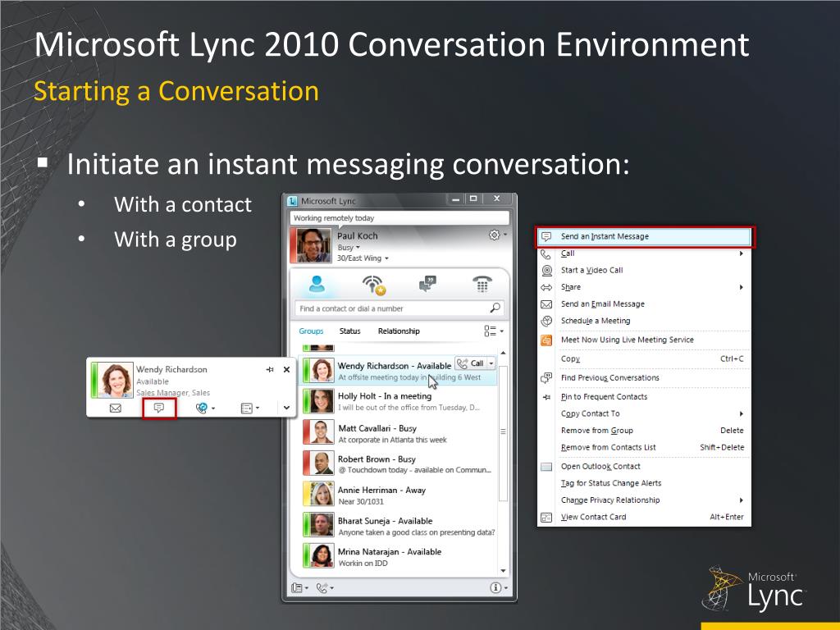Choose Send an Email Message
The height and width of the screenshot is (630, 840).
(x=645, y=304)
